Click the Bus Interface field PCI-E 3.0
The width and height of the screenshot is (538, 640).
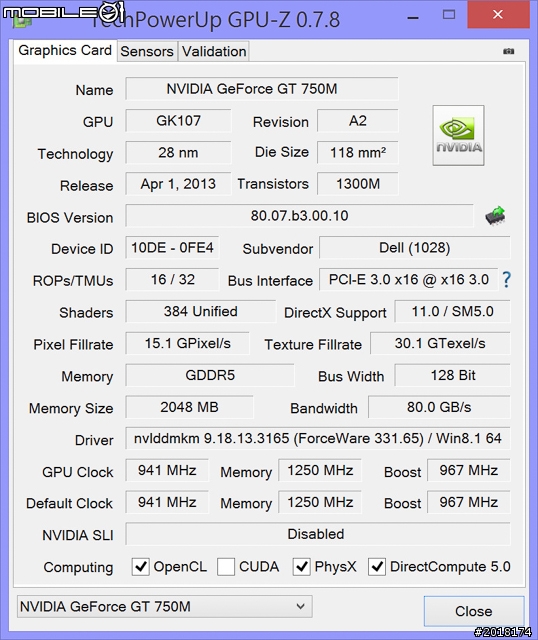[409, 279]
